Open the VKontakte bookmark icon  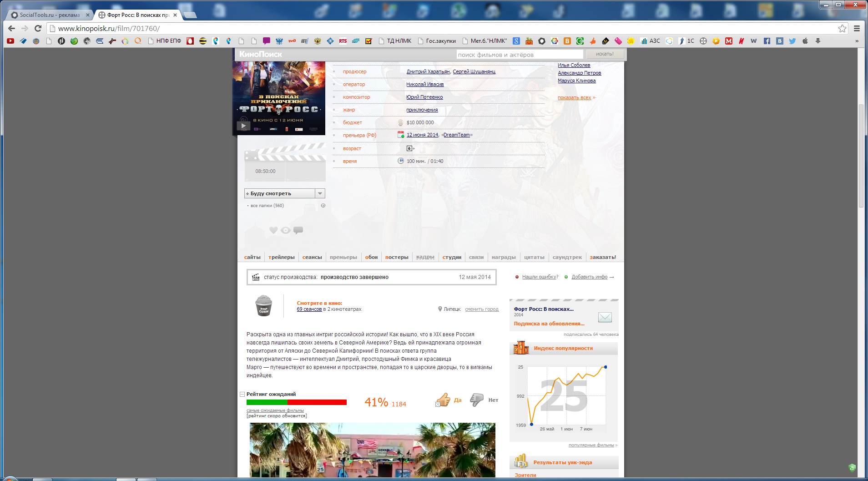[780, 41]
